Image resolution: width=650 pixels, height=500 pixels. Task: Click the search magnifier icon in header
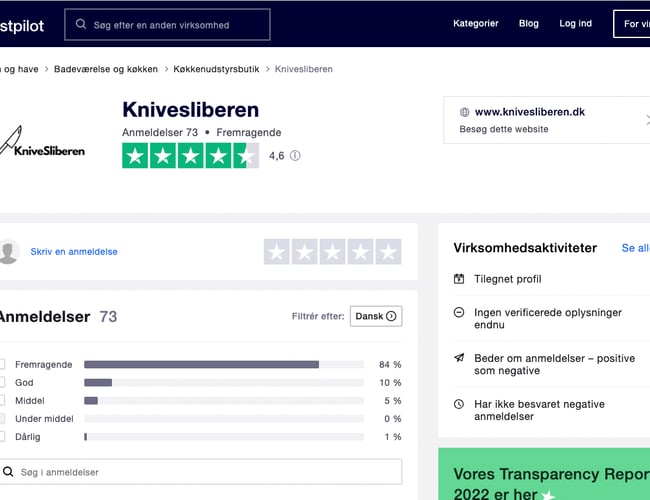(81, 24)
